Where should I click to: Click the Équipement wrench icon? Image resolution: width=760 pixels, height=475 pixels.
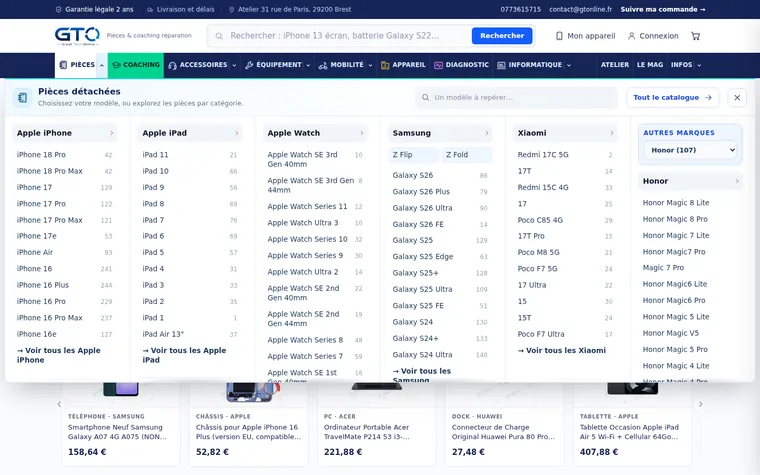pos(249,65)
